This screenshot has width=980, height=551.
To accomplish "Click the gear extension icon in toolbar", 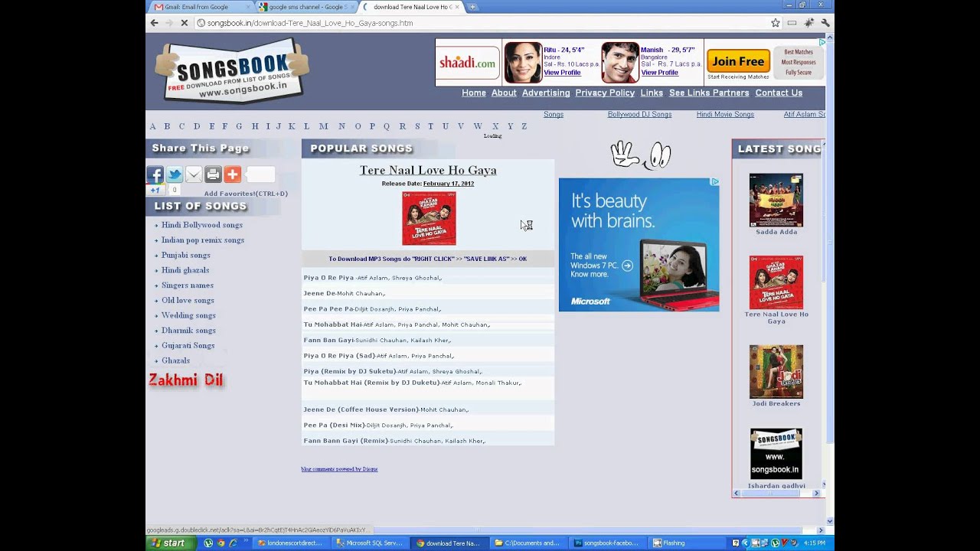I will (x=808, y=23).
